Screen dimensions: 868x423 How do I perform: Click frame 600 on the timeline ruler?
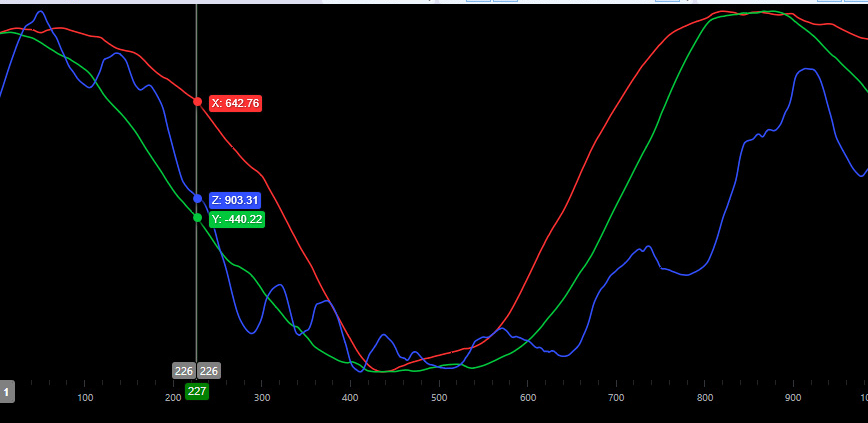(528, 398)
